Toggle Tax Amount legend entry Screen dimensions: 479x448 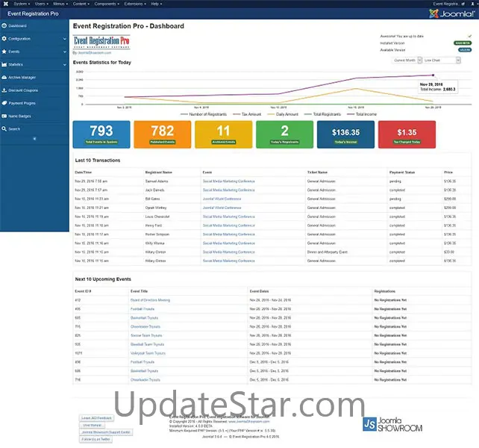pos(247,114)
